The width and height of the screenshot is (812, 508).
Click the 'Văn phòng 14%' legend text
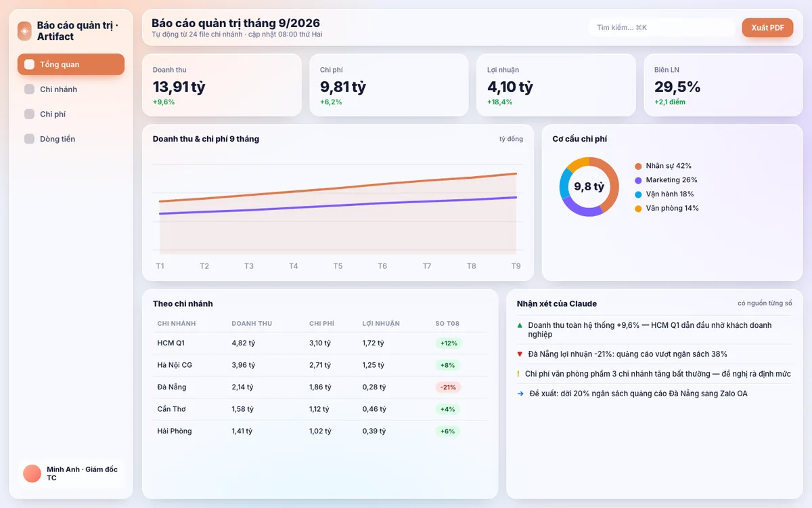(673, 209)
